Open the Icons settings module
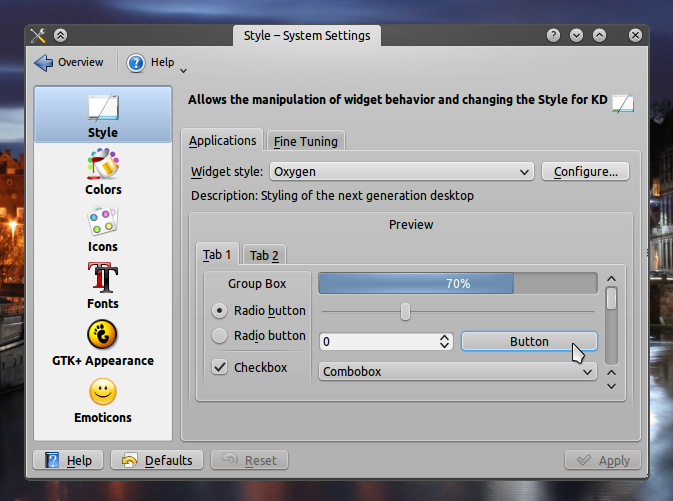The height and width of the screenshot is (501, 673). point(103,229)
